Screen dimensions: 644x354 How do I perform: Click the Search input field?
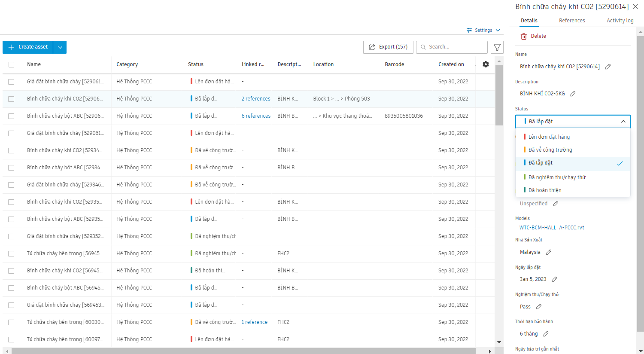click(x=452, y=47)
